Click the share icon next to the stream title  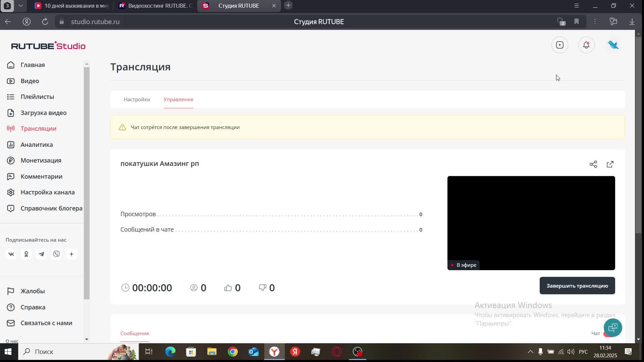click(593, 164)
